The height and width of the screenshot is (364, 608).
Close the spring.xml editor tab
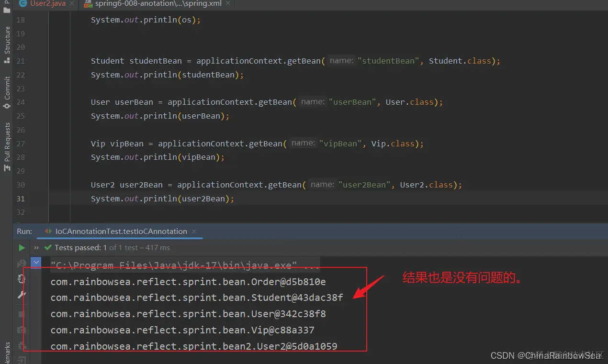click(x=228, y=4)
